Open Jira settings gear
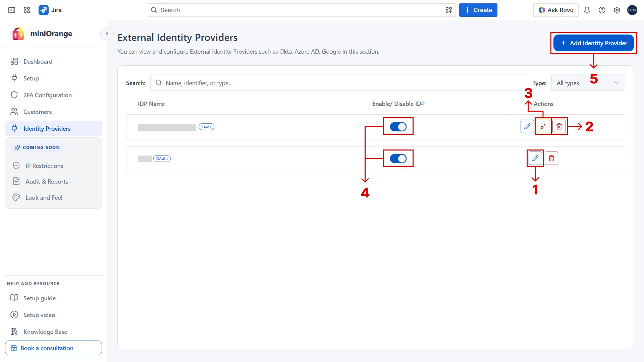The height and width of the screenshot is (362, 644). tap(617, 10)
